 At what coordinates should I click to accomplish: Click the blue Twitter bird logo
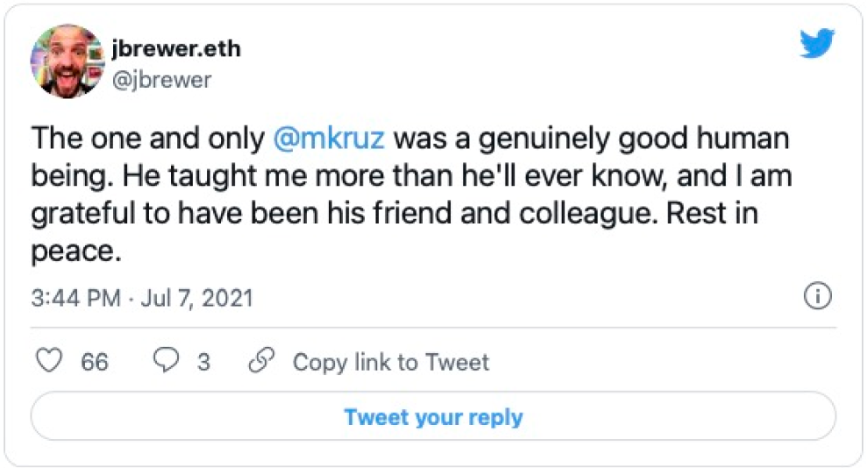[816, 44]
